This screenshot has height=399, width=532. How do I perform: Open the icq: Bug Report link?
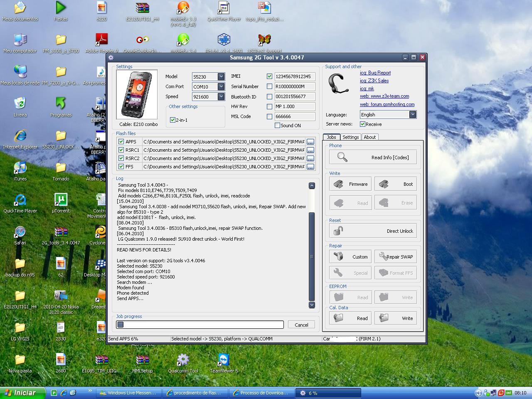(x=375, y=73)
